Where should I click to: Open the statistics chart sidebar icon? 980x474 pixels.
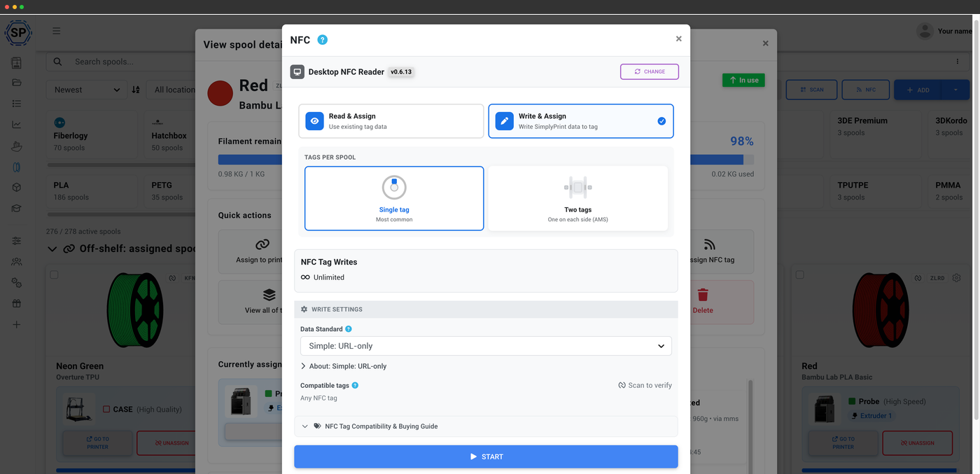click(17, 125)
